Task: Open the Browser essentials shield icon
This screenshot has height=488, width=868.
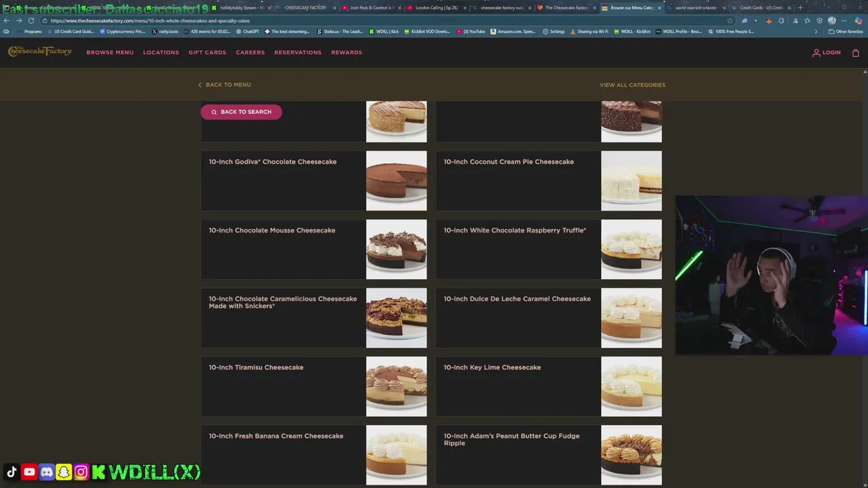Action: click(x=820, y=20)
